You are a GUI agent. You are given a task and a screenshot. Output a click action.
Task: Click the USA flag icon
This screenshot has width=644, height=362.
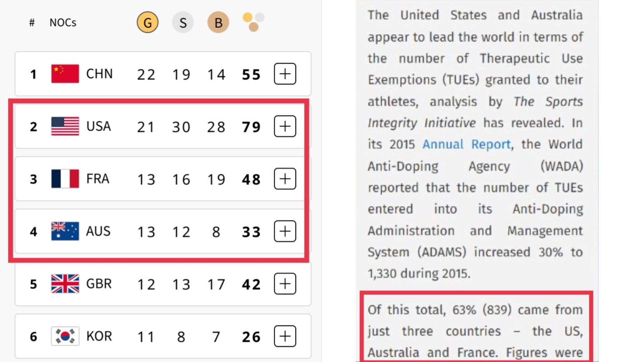(64, 126)
